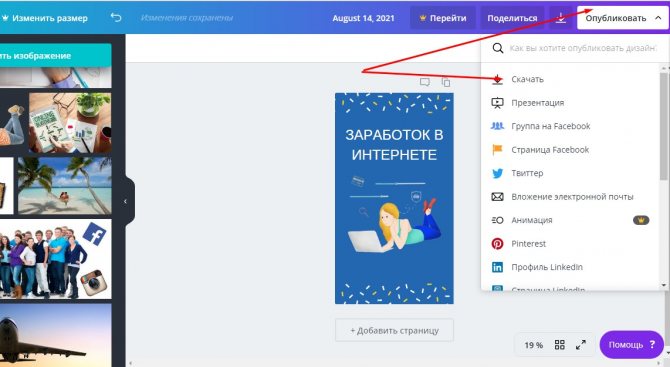
Task: Click the Скачать download icon
Action: coord(497,79)
